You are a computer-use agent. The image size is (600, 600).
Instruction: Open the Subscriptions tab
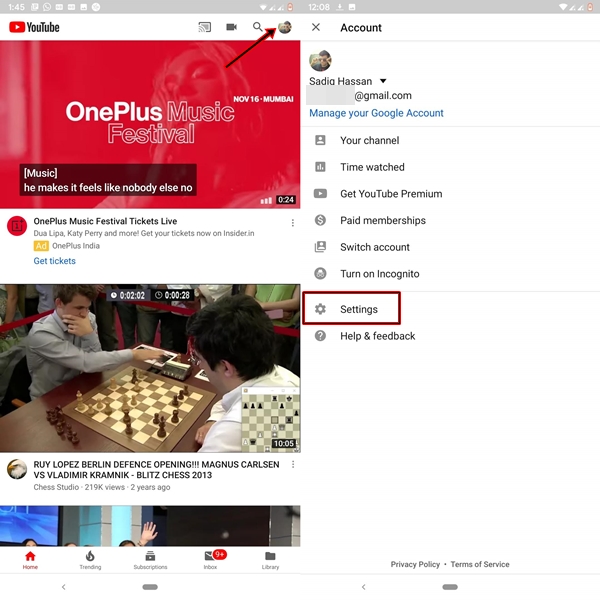[150, 560]
